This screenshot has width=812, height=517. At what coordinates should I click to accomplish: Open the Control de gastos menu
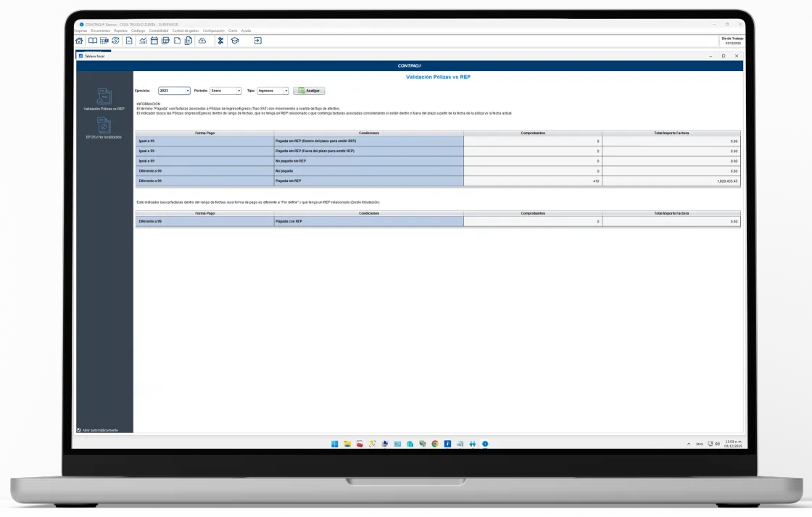coord(186,30)
